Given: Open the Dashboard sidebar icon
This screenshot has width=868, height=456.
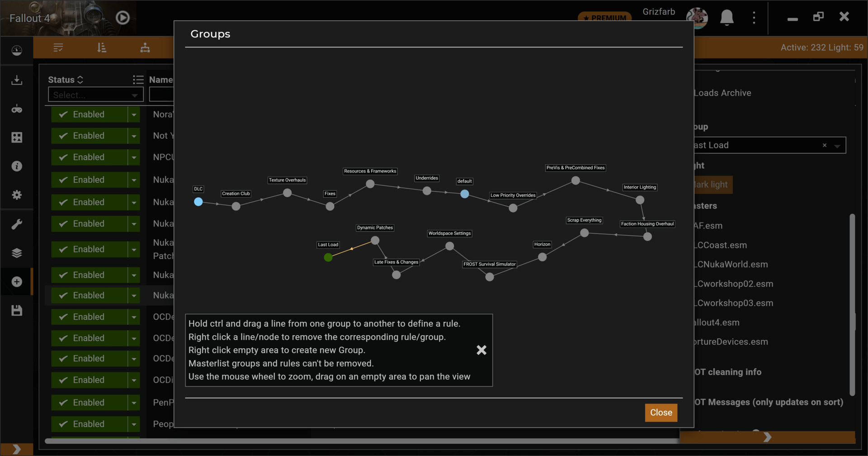Looking at the screenshot, I should [17, 51].
